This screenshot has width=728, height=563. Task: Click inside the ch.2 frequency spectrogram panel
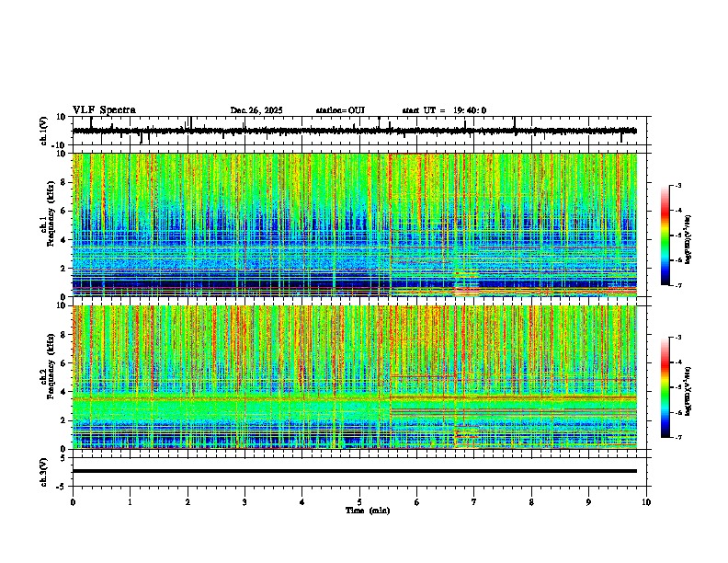(x=355, y=377)
